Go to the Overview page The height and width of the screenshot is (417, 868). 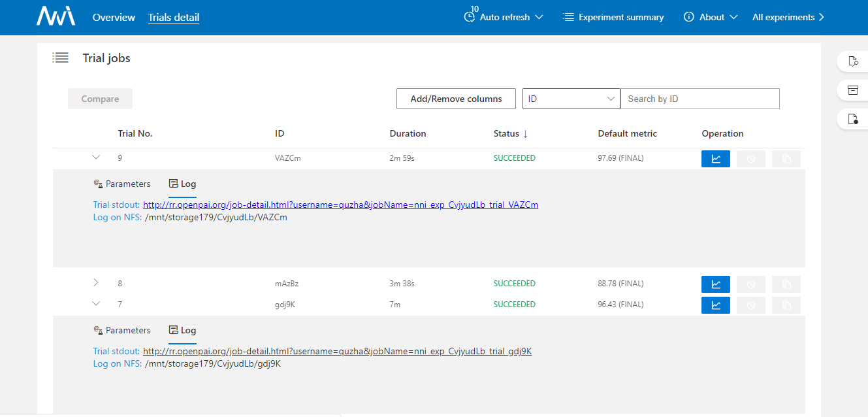click(114, 17)
